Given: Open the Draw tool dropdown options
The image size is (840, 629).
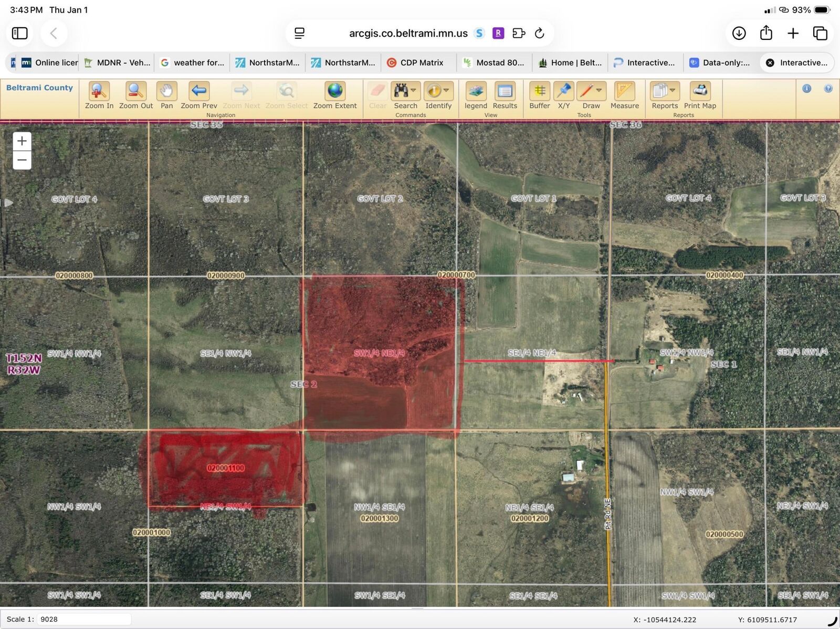Looking at the screenshot, I should pos(599,90).
